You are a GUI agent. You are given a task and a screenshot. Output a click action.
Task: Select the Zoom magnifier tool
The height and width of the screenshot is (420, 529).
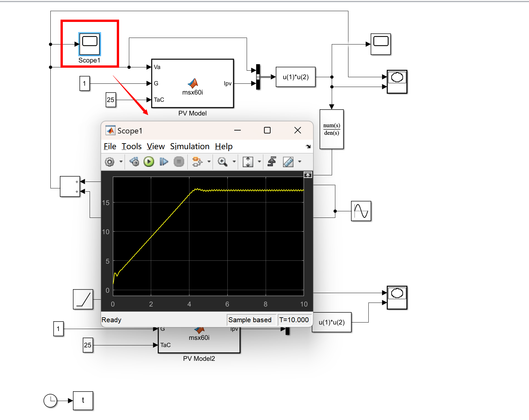(222, 162)
